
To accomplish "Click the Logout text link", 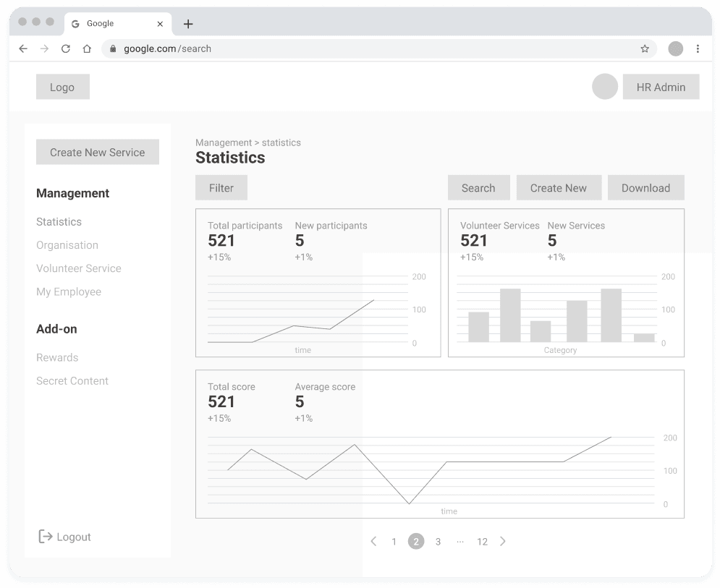I will 74,537.
